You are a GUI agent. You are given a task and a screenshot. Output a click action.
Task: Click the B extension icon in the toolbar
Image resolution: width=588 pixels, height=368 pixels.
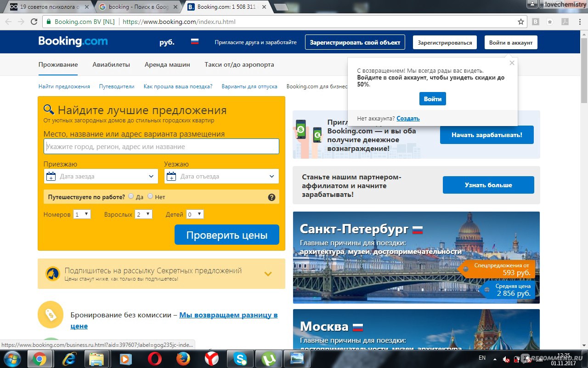tap(536, 22)
